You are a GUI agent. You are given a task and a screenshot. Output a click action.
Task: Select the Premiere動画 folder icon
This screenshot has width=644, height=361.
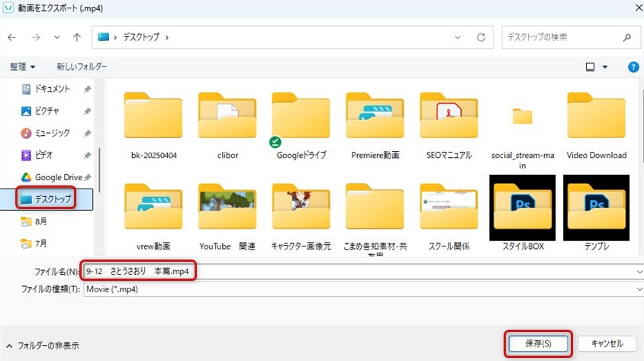[x=375, y=119]
